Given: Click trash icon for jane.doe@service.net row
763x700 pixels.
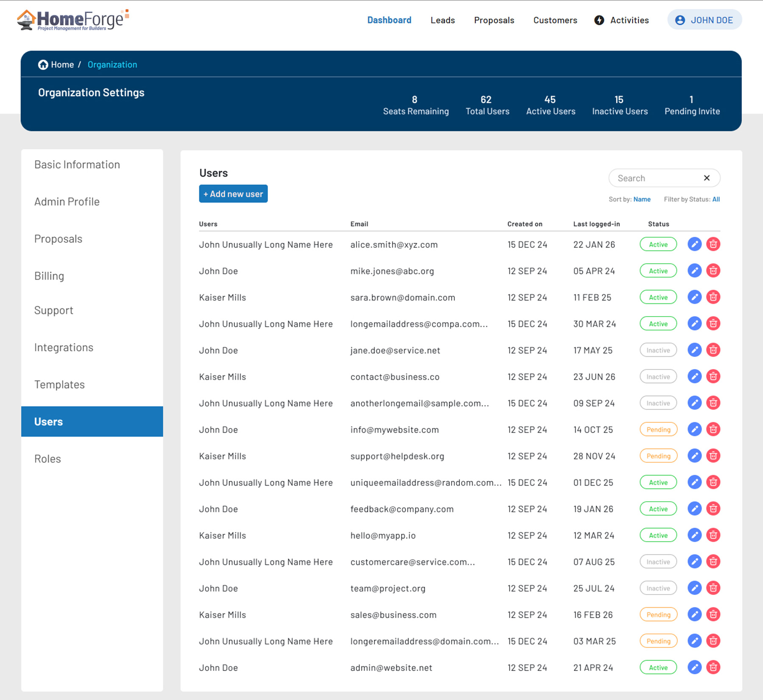Looking at the screenshot, I should (x=713, y=350).
